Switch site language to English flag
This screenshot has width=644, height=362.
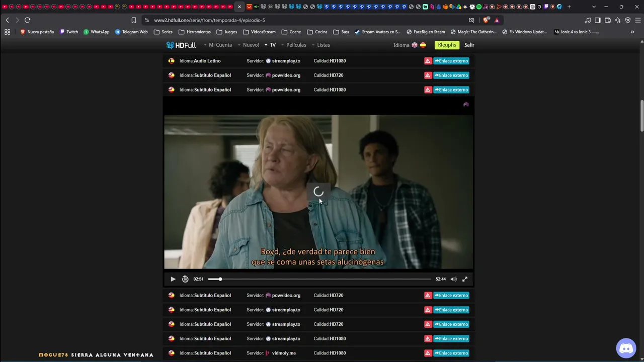pyautogui.click(x=415, y=45)
